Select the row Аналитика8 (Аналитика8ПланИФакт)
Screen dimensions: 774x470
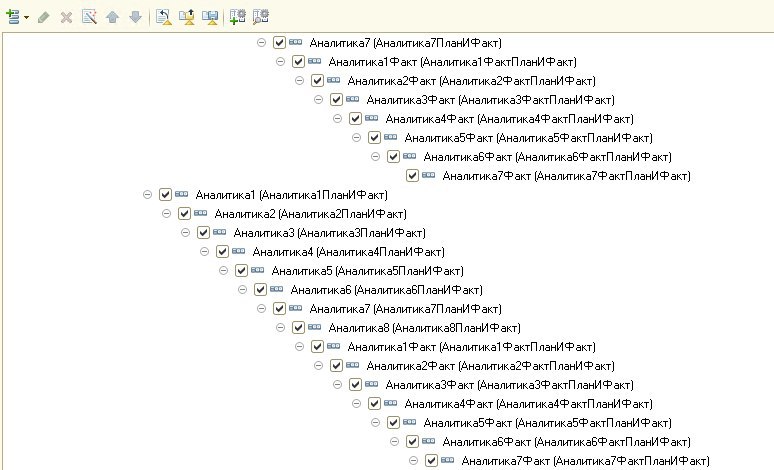pos(425,328)
